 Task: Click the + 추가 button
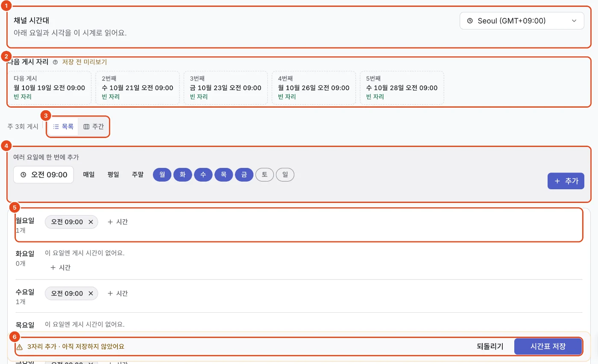(566, 181)
